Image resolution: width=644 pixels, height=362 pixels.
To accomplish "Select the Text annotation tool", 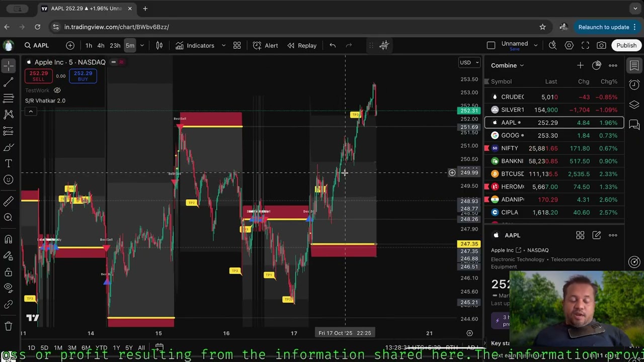I will click(x=9, y=163).
